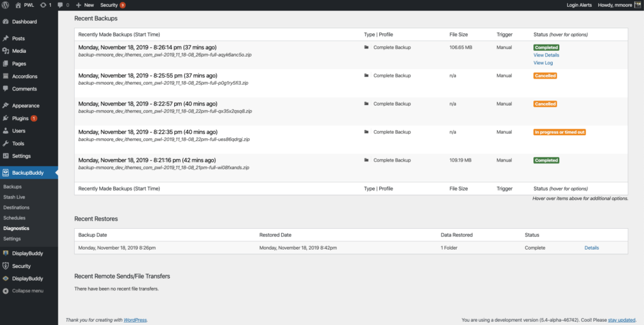Open the Diagnostics submenu page
The width and height of the screenshot is (644, 325).
pos(16,228)
